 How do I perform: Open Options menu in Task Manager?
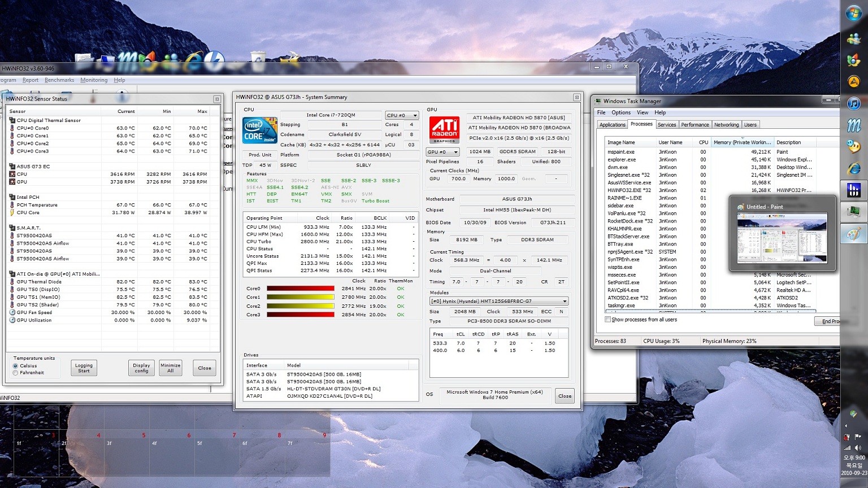click(621, 112)
